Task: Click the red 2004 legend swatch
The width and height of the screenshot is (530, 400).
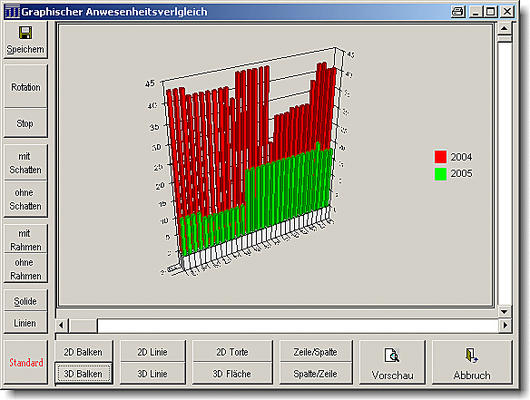Action: point(440,157)
